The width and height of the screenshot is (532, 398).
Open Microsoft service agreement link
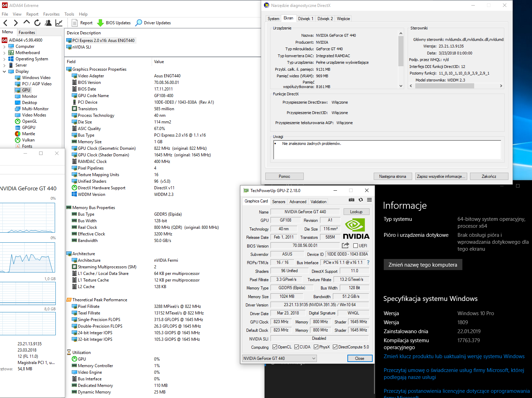454,374
